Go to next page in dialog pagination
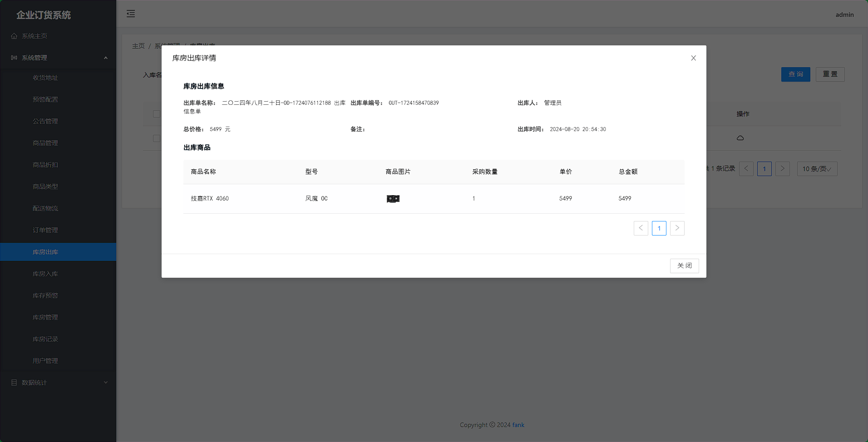This screenshot has height=442, width=868. [x=677, y=228]
